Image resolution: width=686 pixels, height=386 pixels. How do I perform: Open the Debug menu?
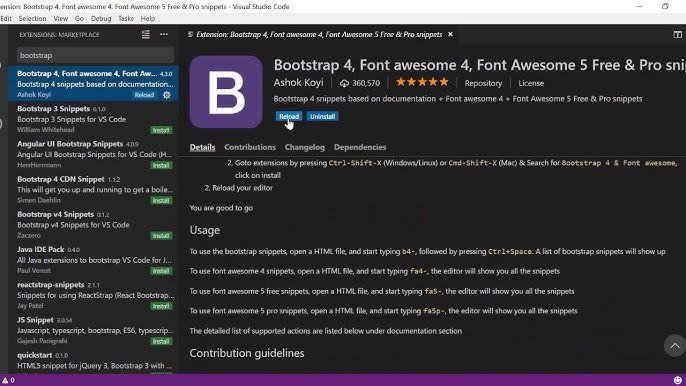pos(101,18)
